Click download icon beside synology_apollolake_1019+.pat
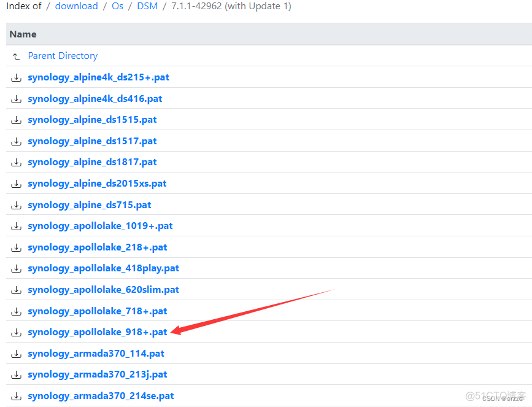Screen dimensions: 532x407 pos(17,227)
